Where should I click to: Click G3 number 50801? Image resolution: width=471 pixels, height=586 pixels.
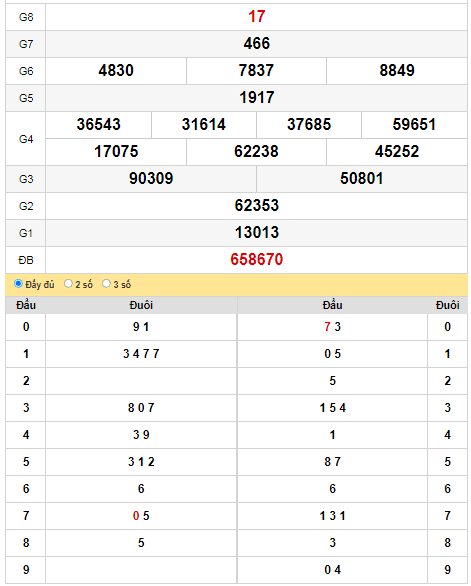(362, 178)
